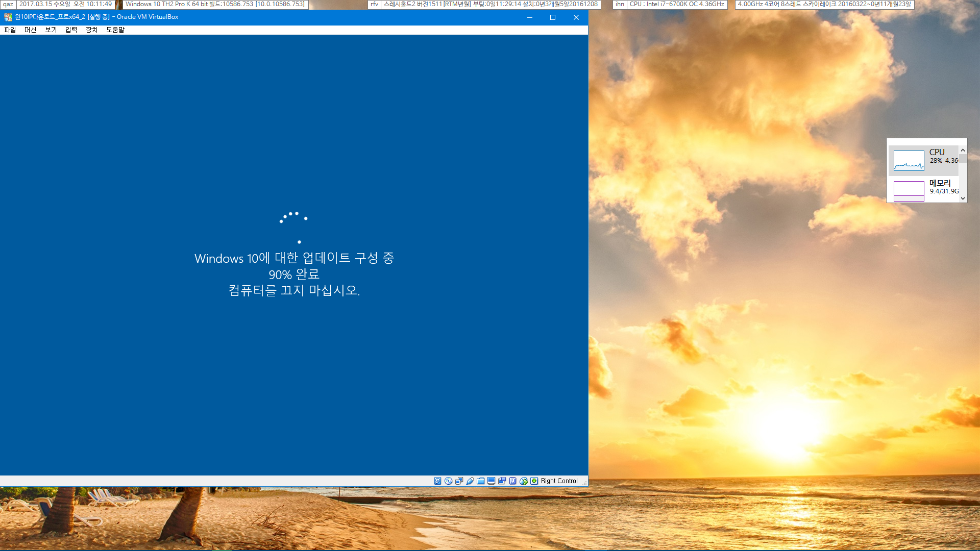Open the 도움말 menu
This screenshot has width=980, height=551.
[115, 30]
